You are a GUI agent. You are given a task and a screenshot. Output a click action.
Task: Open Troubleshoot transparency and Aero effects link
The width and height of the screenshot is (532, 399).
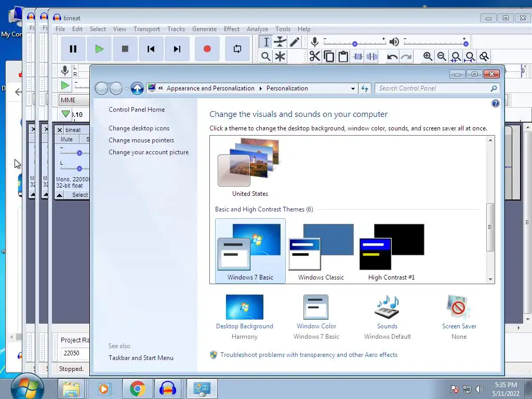click(x=309, y=355)
